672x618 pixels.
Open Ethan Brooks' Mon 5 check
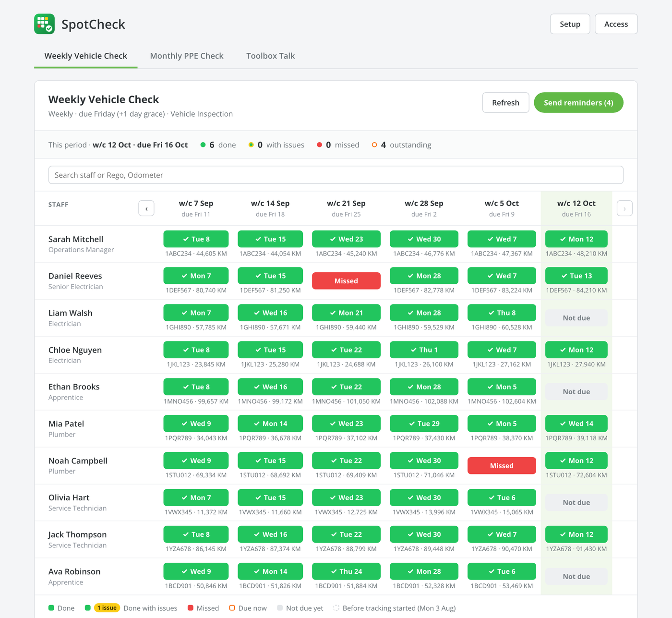click(502, 387)
